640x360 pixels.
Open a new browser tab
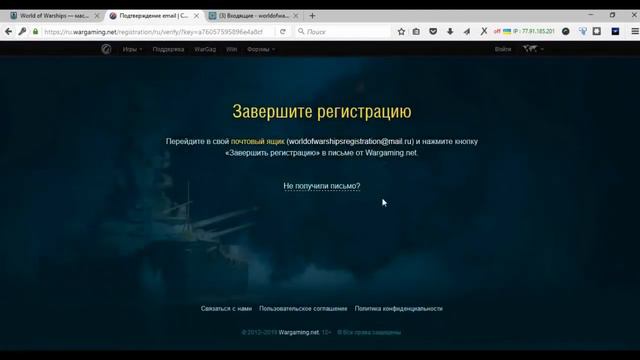[x=312, y=16]
